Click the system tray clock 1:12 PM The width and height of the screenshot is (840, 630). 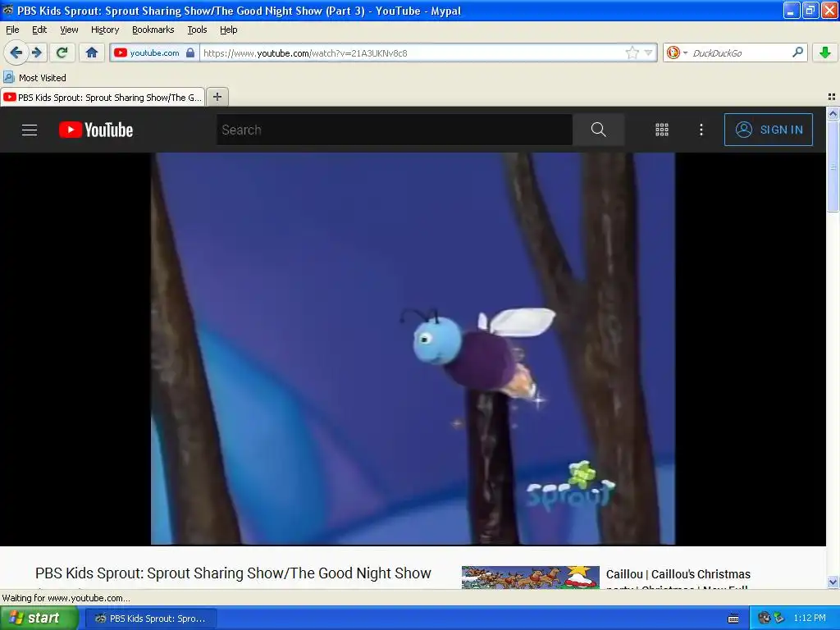pyautogui.click(x=810, y=618)
